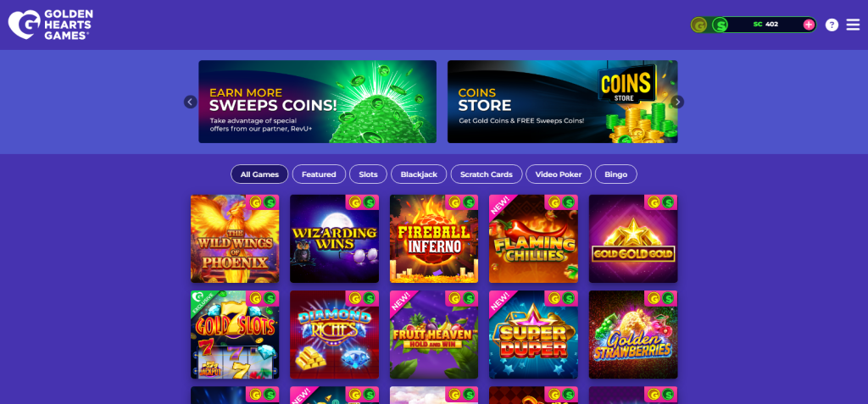Screen dimensions: 868x404
Task: Show Video Poker games
Action: pos(559,174)
